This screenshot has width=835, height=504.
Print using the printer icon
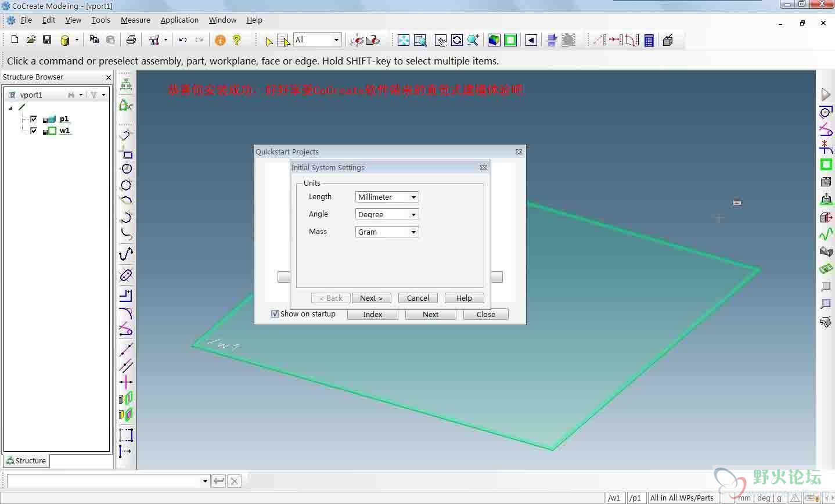tap(131, 39)
